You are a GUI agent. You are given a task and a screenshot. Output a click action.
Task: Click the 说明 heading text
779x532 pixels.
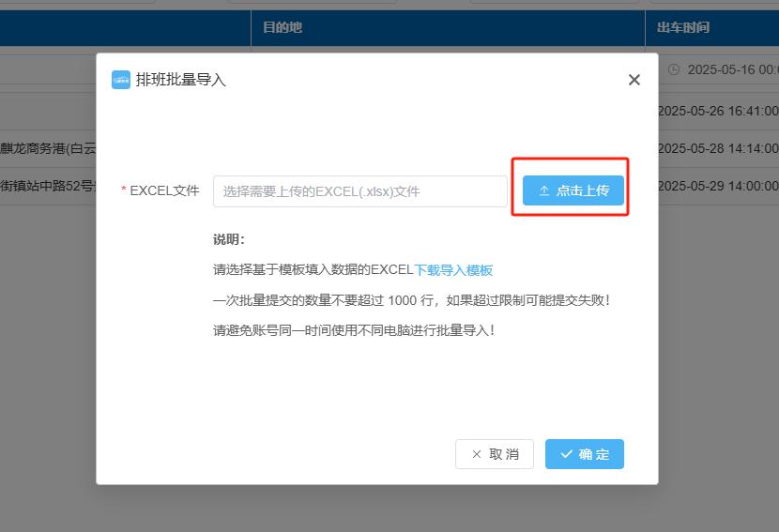pos(228,240)
